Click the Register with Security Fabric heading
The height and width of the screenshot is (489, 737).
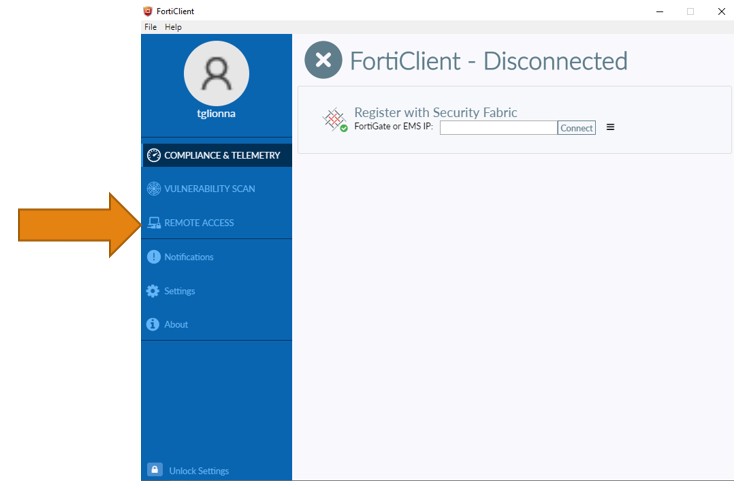[x=435, y=112]
